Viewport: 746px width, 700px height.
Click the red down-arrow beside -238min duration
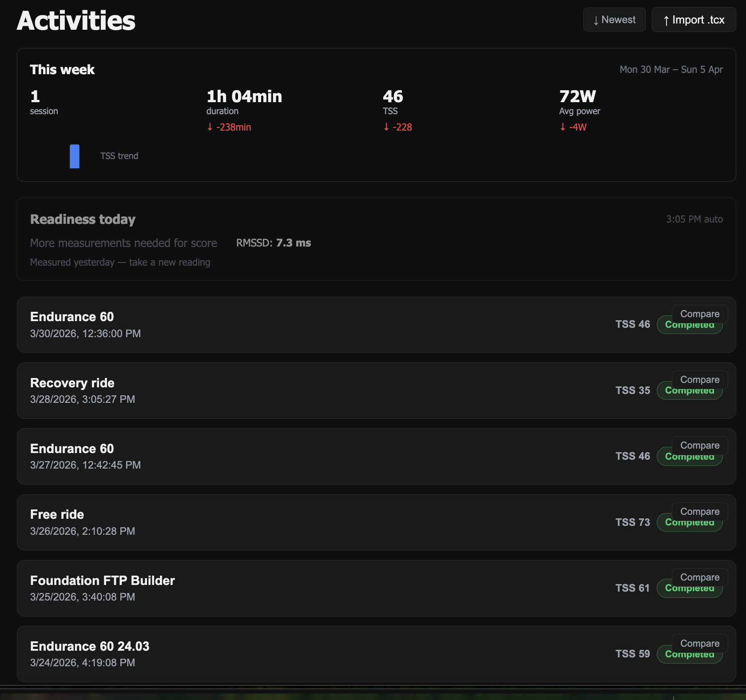(x=209, y=127)
